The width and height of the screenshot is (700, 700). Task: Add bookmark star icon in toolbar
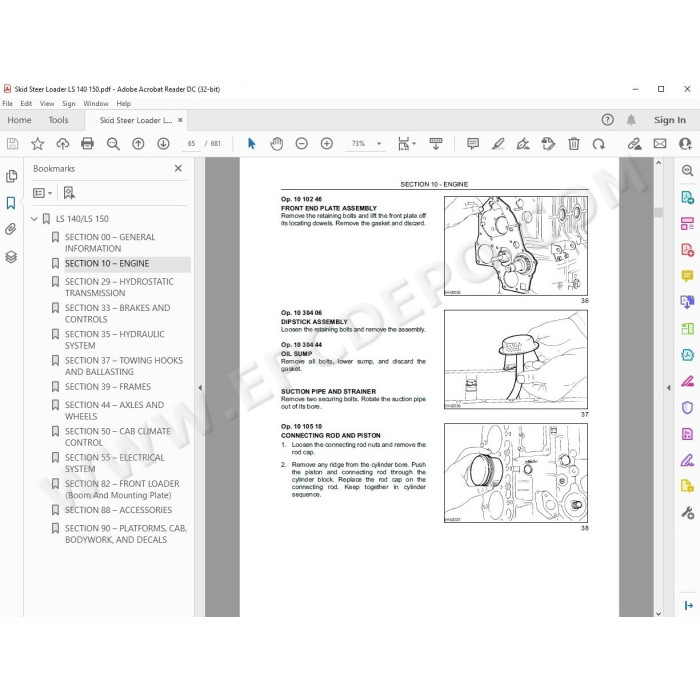click(38, 143)
